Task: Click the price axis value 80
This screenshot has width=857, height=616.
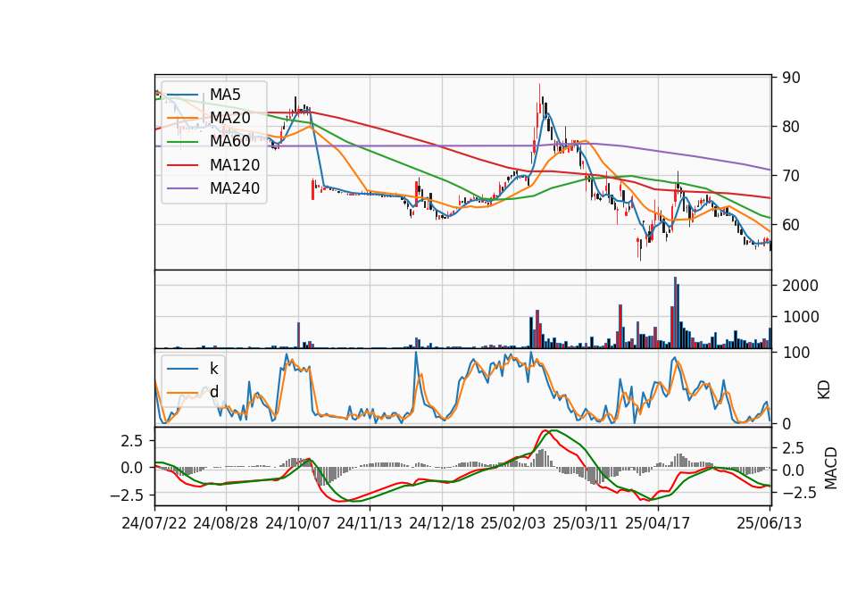Action: (791, 127)
